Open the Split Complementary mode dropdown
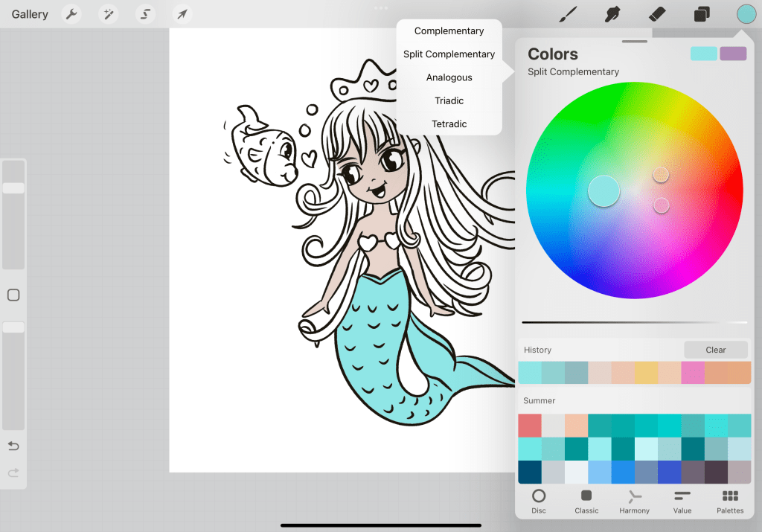 coord(573,72)
